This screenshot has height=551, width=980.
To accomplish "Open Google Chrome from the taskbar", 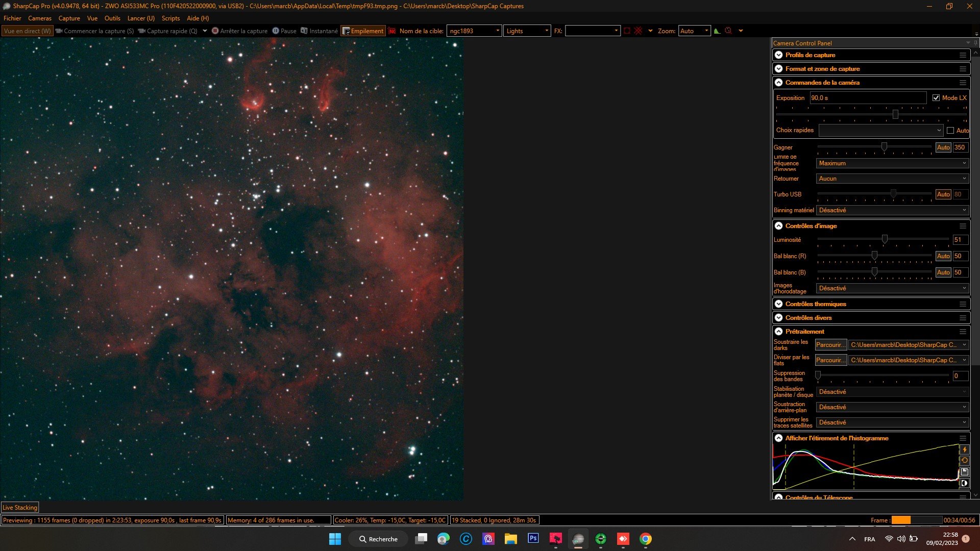I will 646,539.
